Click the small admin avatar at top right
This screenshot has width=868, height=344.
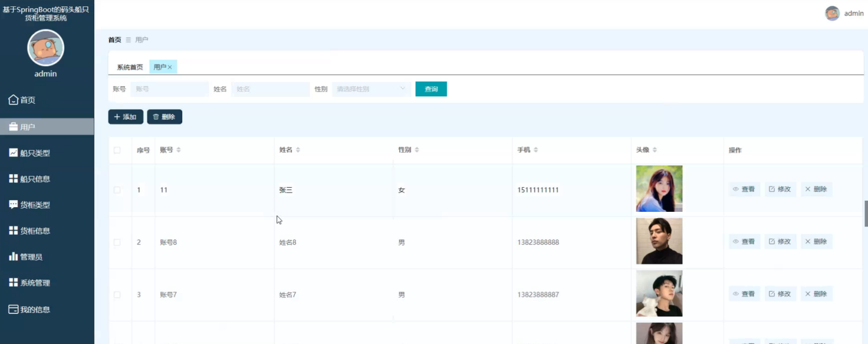pos(832,14)
